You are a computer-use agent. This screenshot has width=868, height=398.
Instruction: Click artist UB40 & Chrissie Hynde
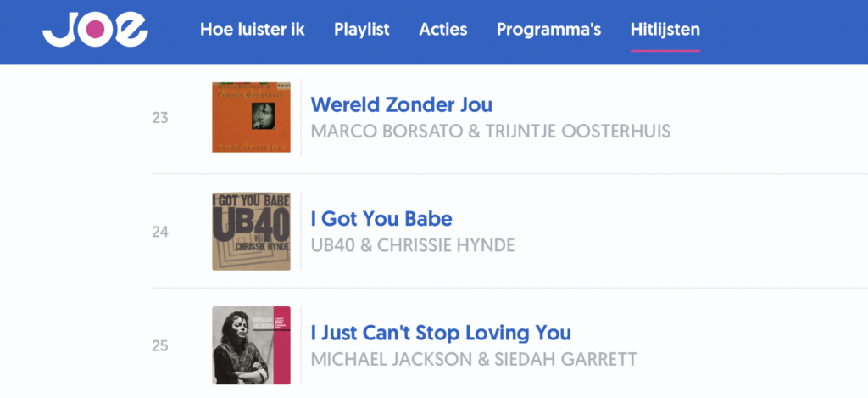coord(413,245)
